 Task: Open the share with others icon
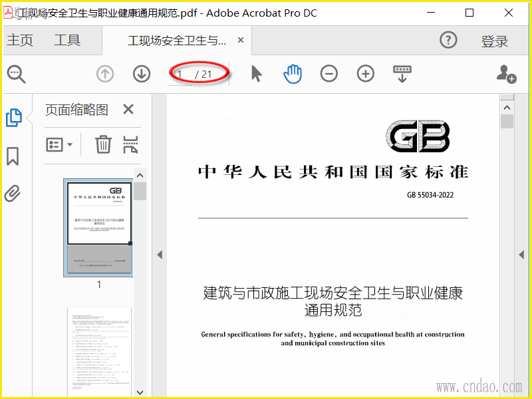pos(506,74)
